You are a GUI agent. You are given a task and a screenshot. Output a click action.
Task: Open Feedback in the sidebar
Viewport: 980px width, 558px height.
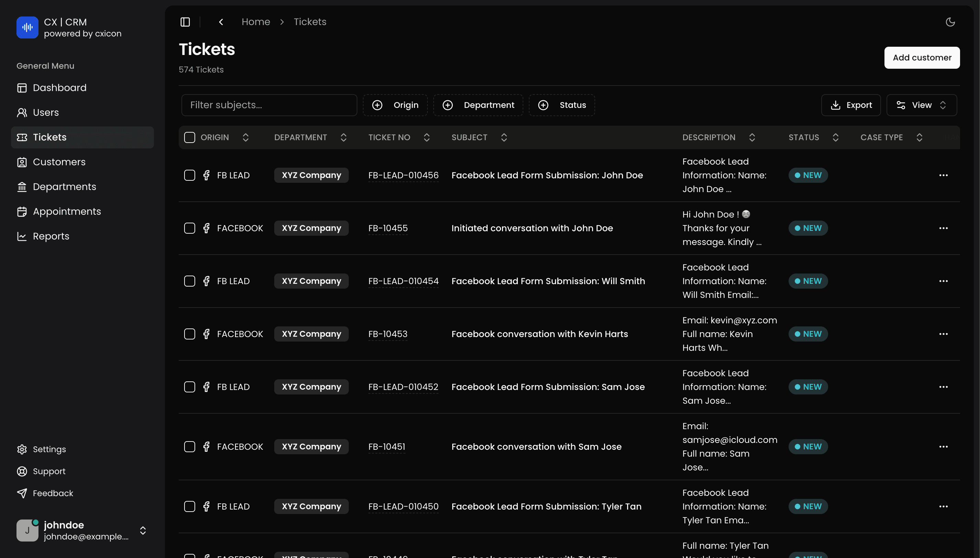coord(82,493)
